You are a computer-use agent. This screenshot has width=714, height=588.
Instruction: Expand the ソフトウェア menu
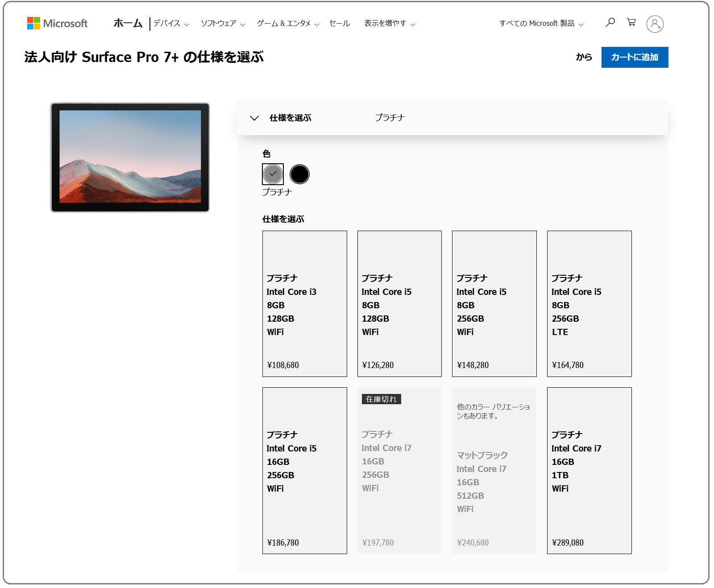click(x=223, y=23)
